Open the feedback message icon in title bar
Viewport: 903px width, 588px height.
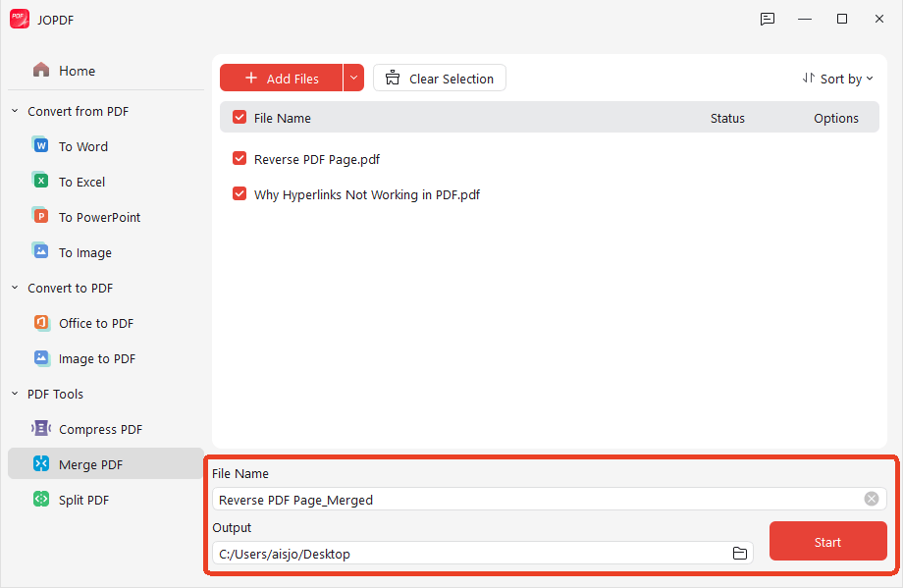click(x=768, y=19)
